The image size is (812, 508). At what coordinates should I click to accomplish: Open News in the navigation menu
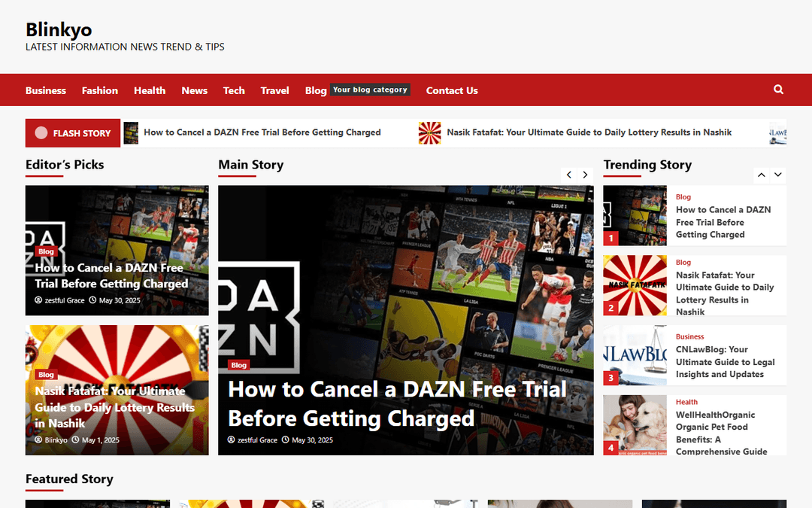tap(194, 91)
